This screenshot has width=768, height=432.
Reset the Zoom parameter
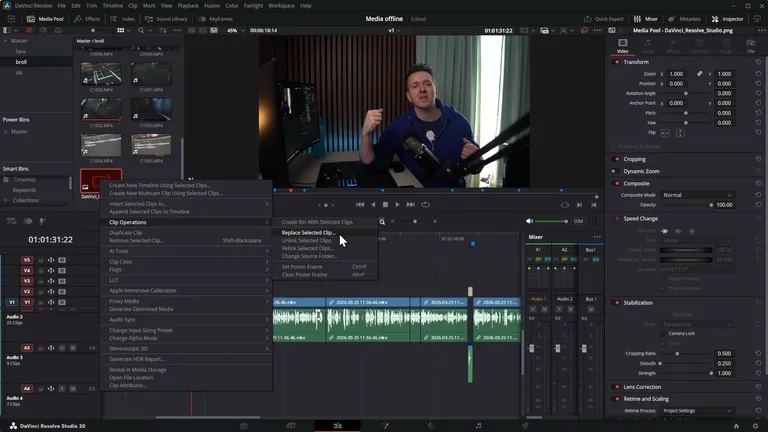[758, 74]
